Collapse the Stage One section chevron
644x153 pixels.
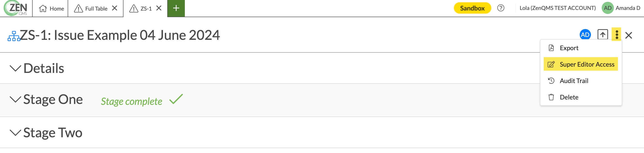[15, 99]
